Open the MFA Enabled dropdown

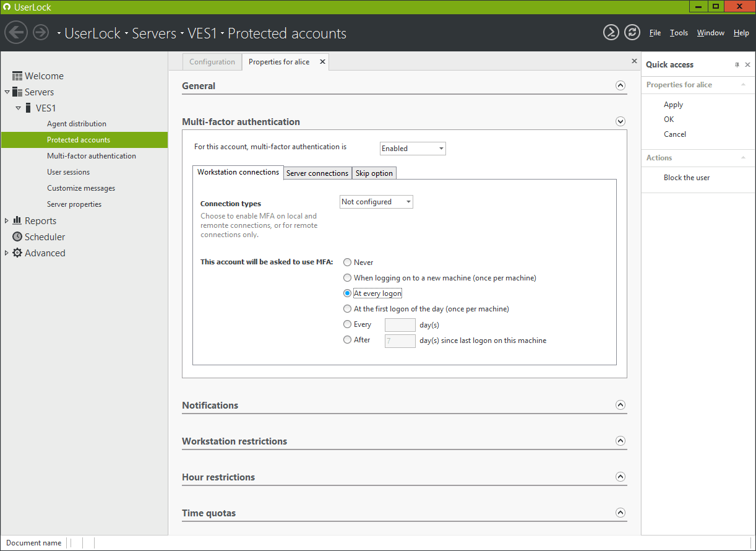(x=413, y=149)
